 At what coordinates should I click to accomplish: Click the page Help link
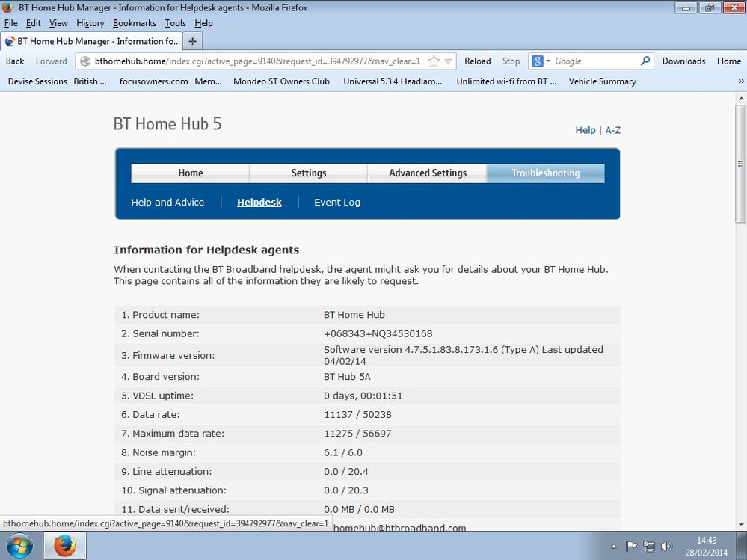point(585,130)
